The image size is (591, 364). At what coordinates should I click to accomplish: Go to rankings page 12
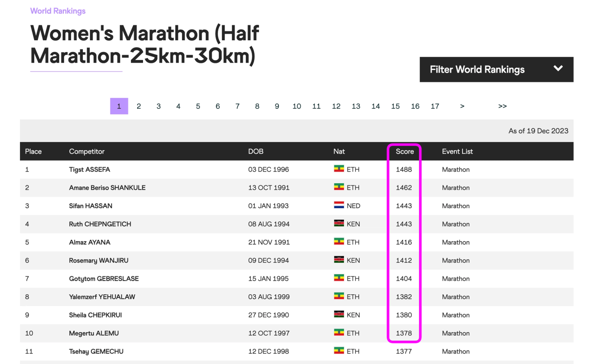point(336,106)
